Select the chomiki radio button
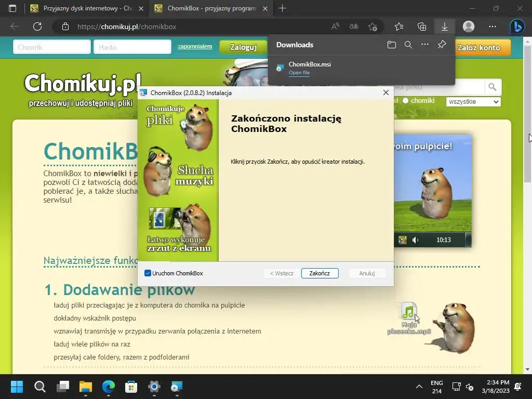The image size is (532, 399). pos(405,100)
